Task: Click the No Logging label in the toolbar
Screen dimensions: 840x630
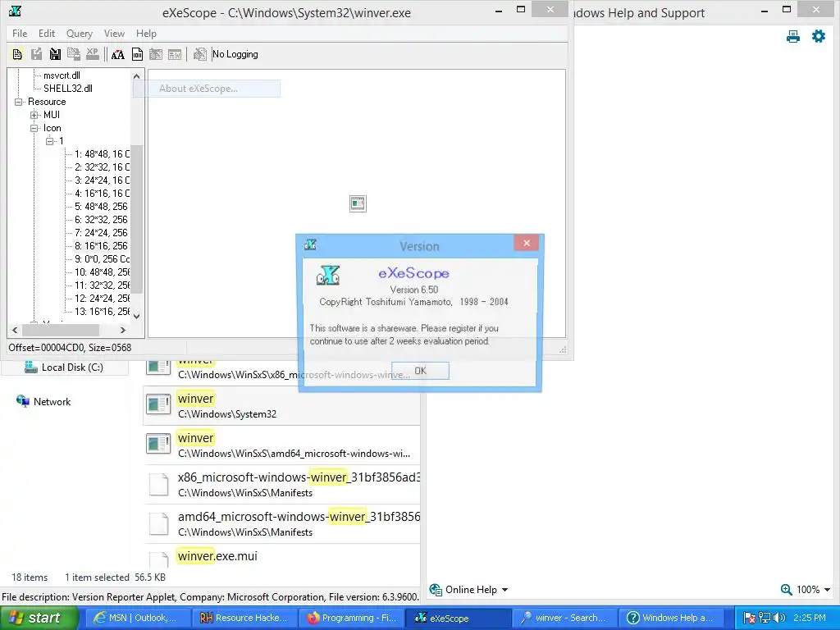Action: [235, 54]
